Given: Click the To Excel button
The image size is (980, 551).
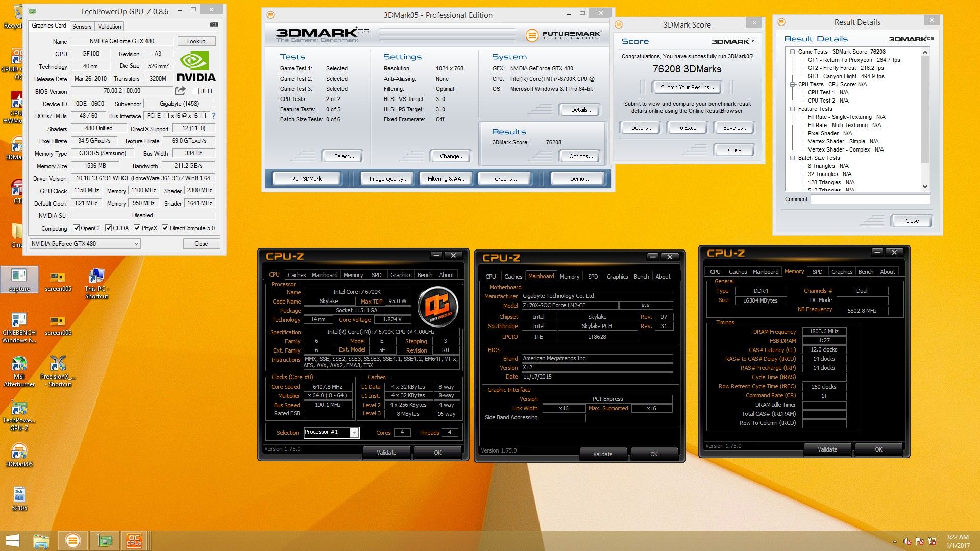Looking at the screenshot, I should tap(687, 128).
